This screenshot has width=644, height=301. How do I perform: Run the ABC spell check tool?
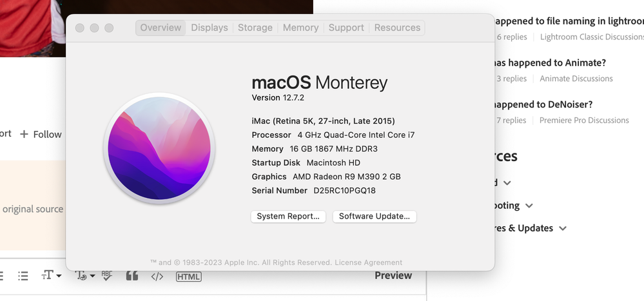pyautogui.click(x=107, y=275)
